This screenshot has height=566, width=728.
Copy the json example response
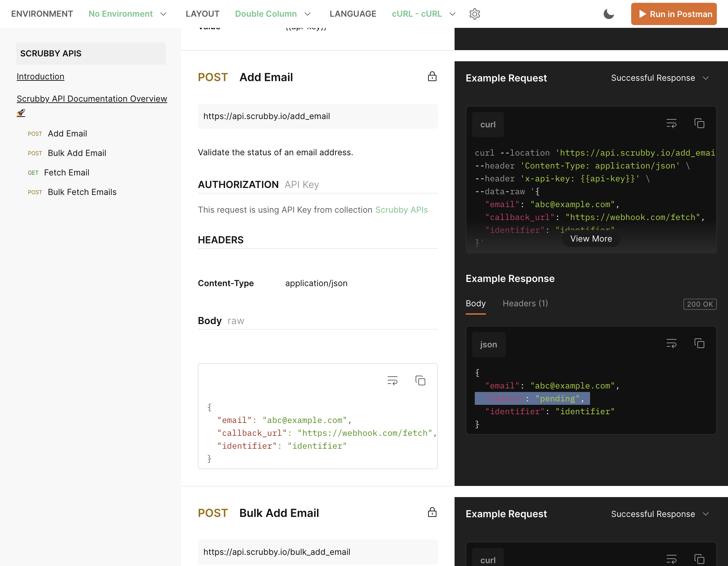(x=699, y=344)
